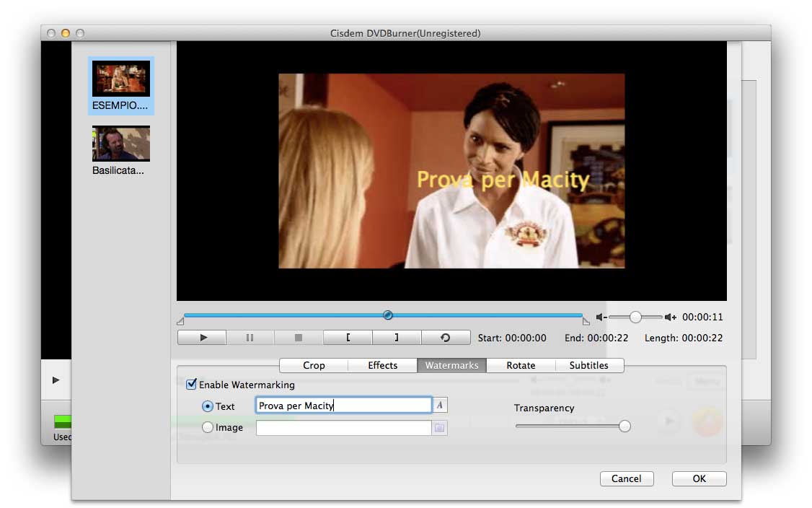The image size is (812, 508).
Task: Open the font settings for watermark text
Action: coord(440,406)
